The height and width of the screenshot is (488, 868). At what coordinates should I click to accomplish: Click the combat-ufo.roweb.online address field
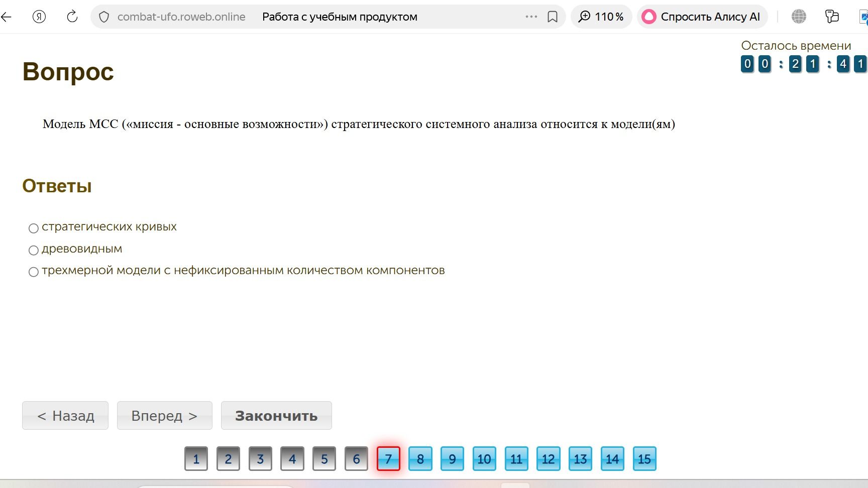(181, 17)
